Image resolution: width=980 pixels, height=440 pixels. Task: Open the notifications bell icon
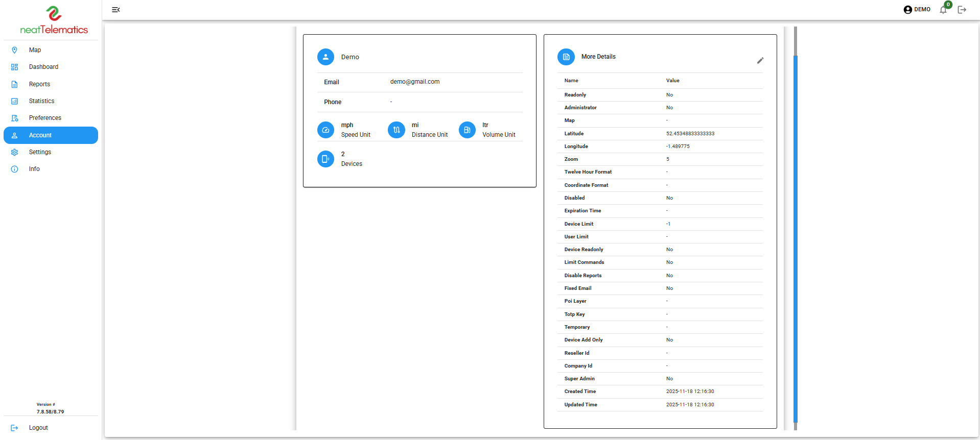coord(943,10)
